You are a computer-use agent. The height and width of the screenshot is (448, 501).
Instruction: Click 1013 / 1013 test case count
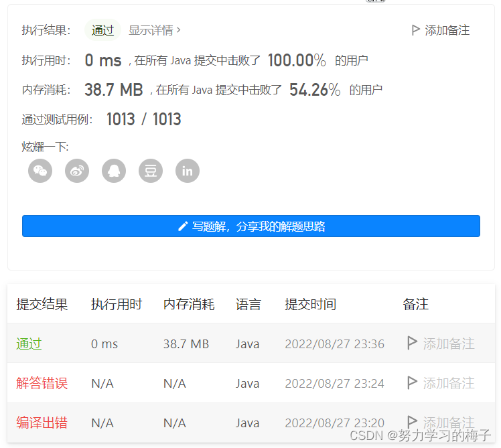click(x=144, y=119)
